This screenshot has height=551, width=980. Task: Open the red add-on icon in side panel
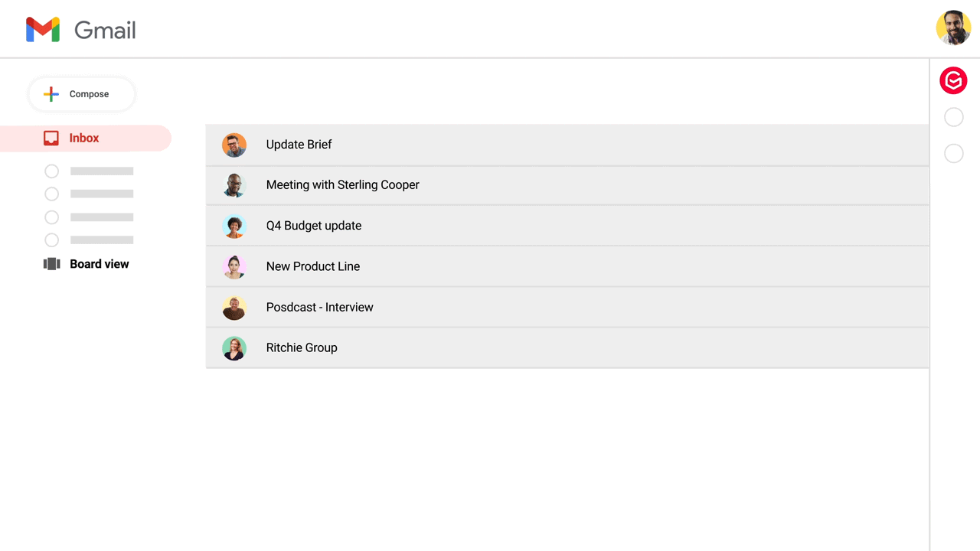(953, 80)
